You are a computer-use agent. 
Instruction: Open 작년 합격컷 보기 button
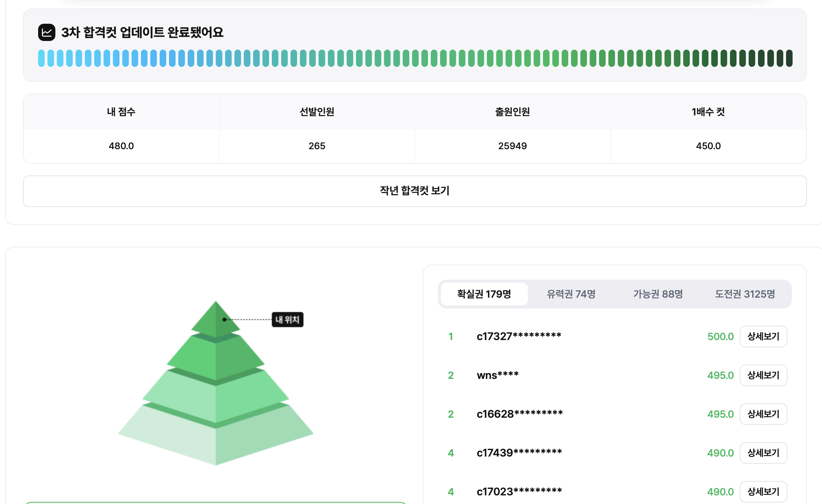point(415,191)
